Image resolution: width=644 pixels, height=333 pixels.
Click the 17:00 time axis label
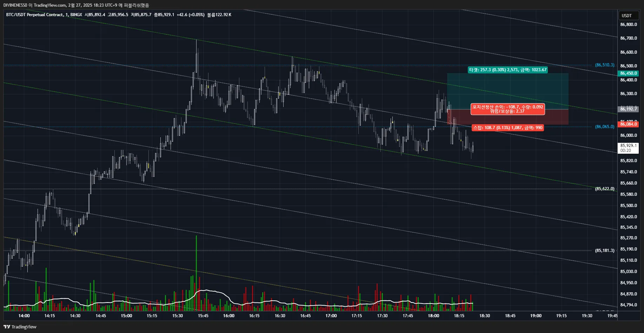[331, 316]
